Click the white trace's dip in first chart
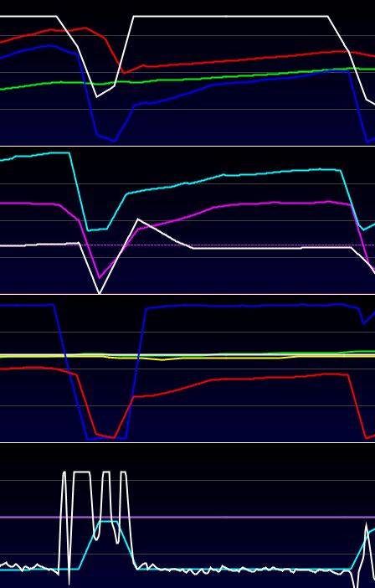This screenshot has width=375, height=588. tap(97, 97)
